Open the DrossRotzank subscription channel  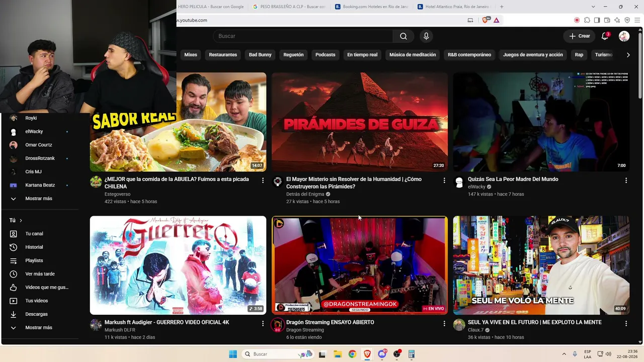(39, 158)
